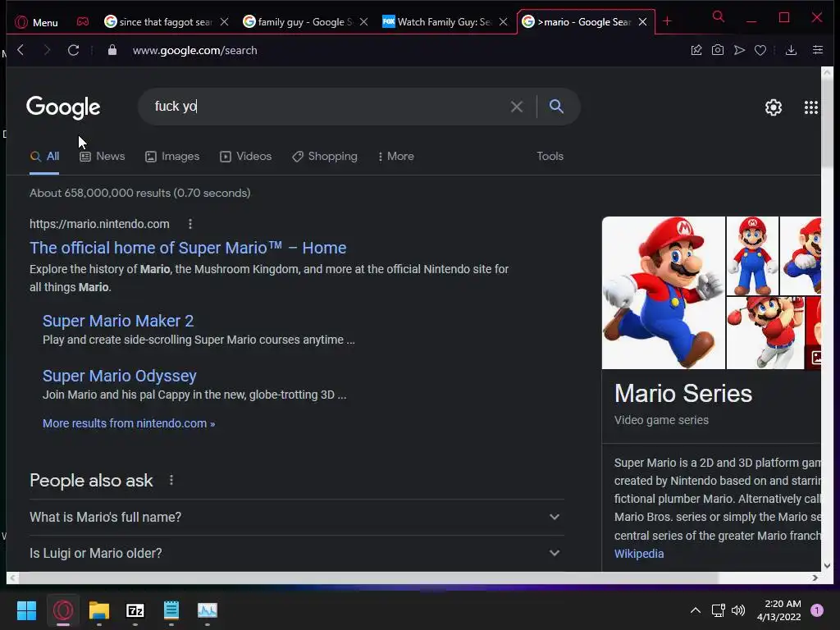Open People also ask options menu
The image size is (840, 630).
point(171,480)
